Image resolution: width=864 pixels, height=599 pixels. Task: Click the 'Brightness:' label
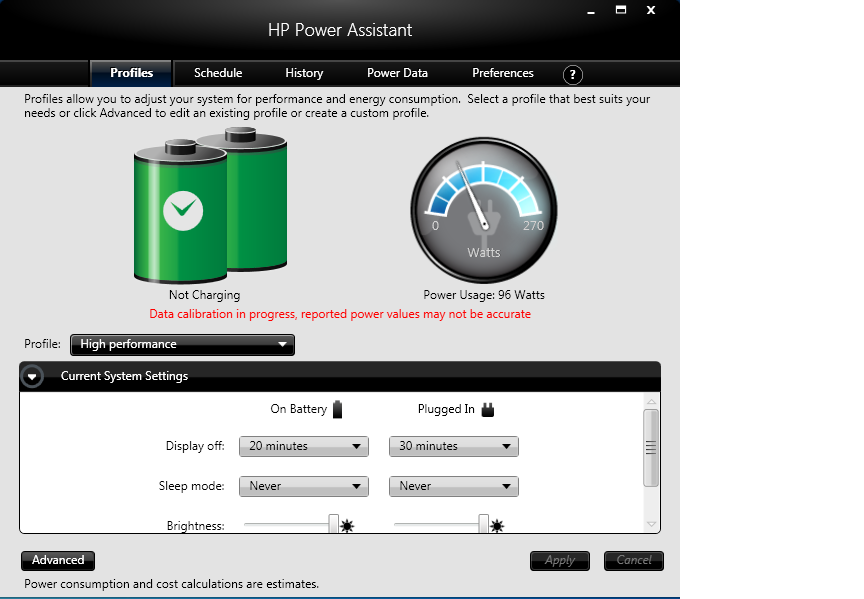(196, 526)
